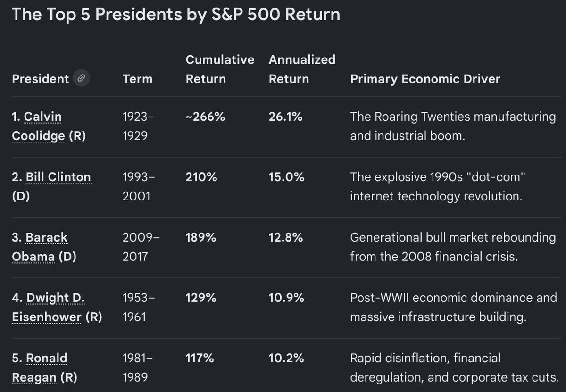Click the 117% cumulative return cell
Viewport: 566px width, 392px height.
(200, 358)
